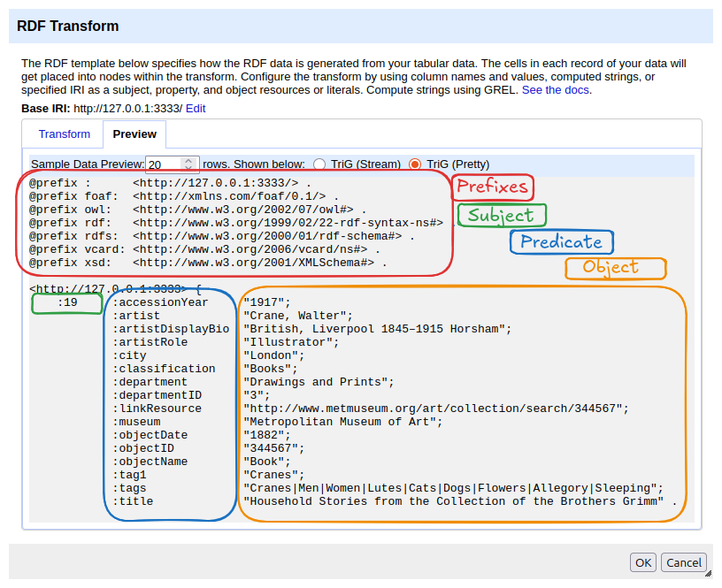
Task: Click the '"1917";' accession year value
Action: point(267,302)
